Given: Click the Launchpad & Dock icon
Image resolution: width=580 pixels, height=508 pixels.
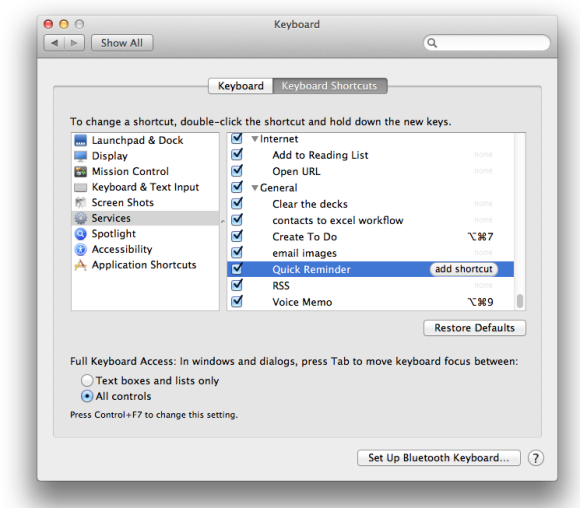Looking at the screenshot, I should 80,140.
